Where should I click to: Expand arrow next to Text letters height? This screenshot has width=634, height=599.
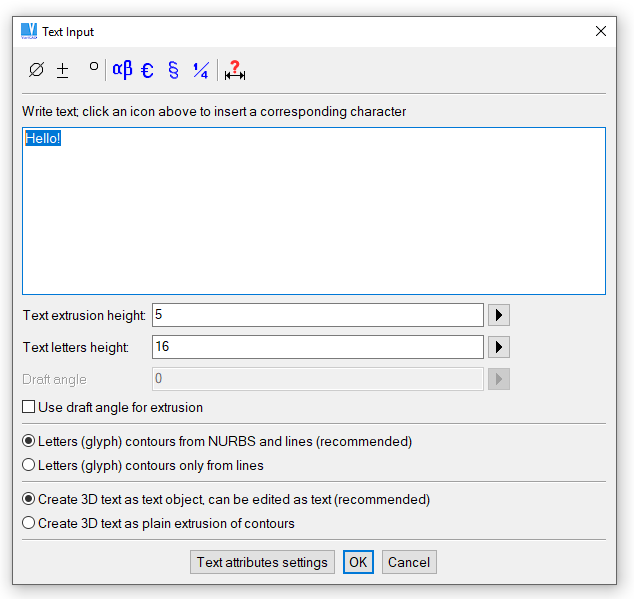point(499,348)
